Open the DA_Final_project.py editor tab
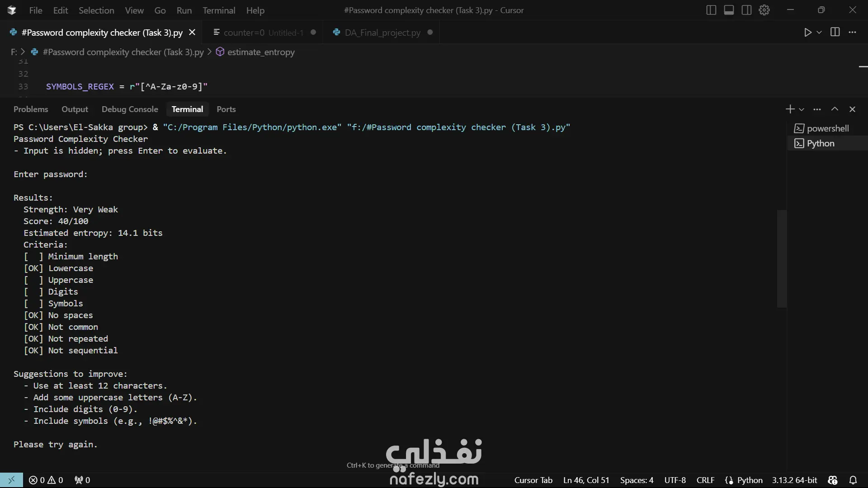 click(382, 33)
